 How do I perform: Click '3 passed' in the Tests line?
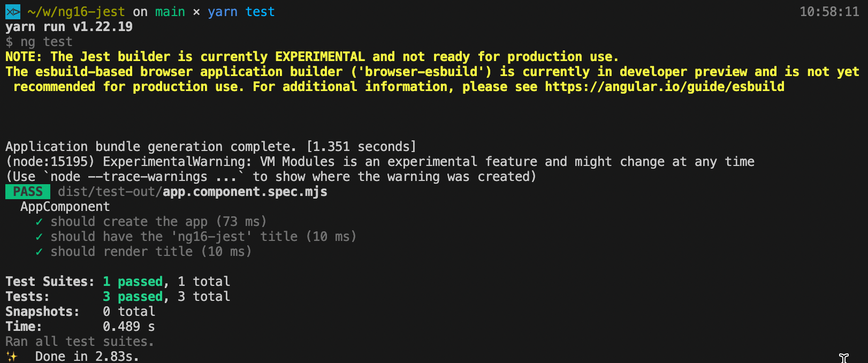[x=133, y=297]
